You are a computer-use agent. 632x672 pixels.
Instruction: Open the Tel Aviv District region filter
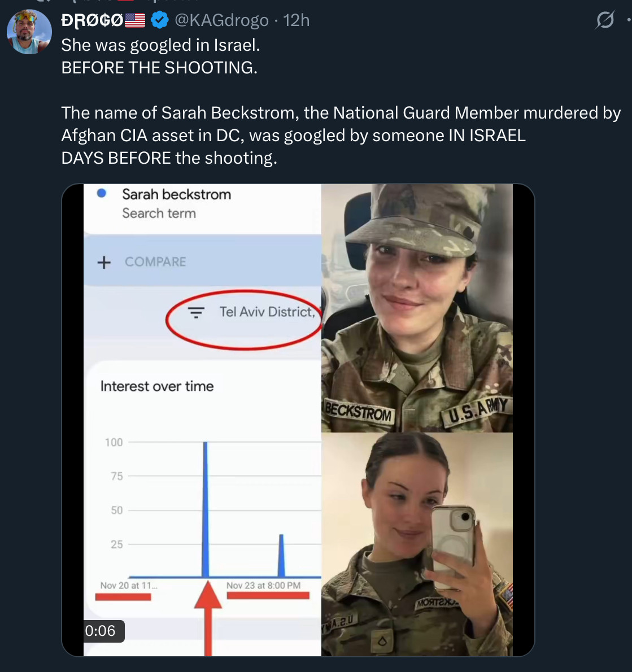[x=266, y=312]
